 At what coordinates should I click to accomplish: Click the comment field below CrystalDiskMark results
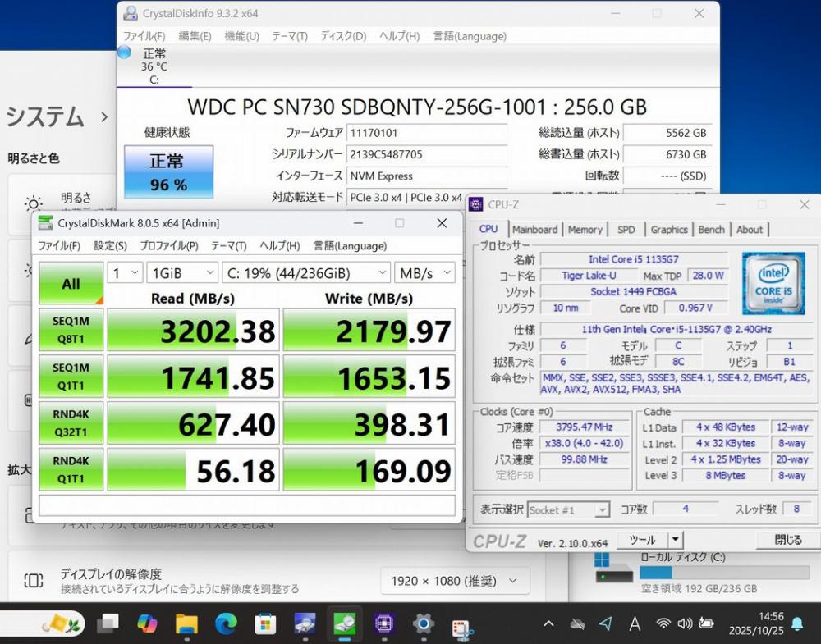click(x=247, y=505)
